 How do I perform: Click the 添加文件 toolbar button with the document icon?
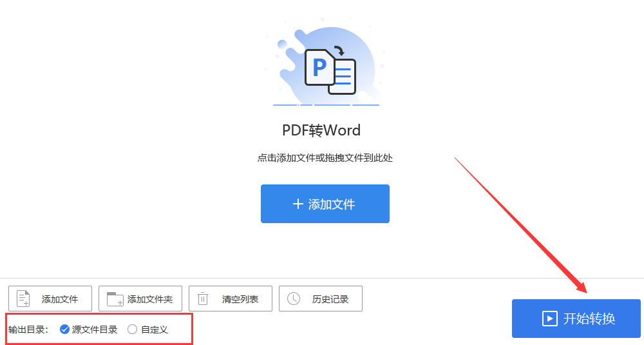coord(50,299)
